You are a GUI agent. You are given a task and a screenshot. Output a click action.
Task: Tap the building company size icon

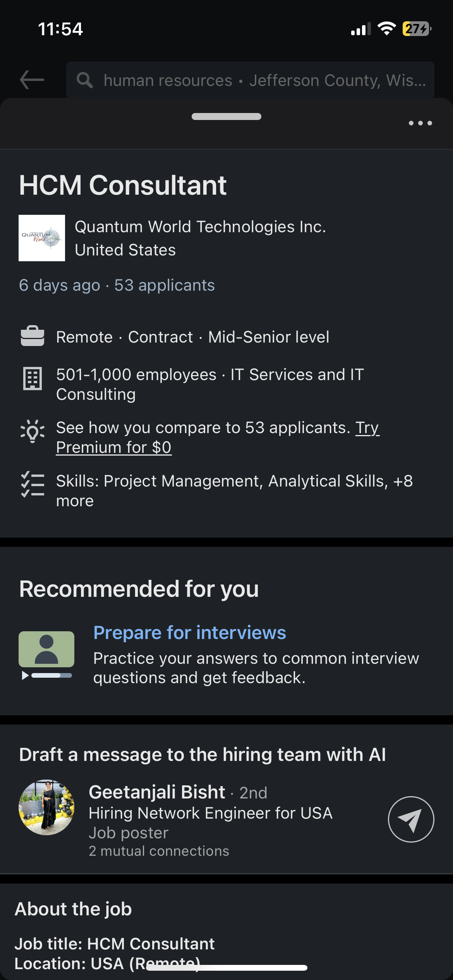click(x=33, y=378)
